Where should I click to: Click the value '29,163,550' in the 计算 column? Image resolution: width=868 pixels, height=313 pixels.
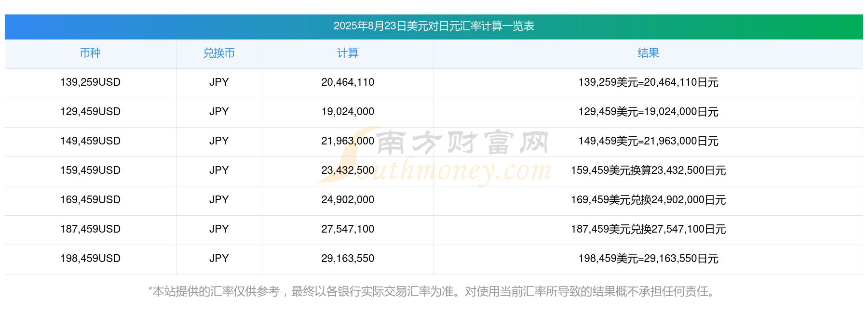pyautogui.click(x=348, y=259)
